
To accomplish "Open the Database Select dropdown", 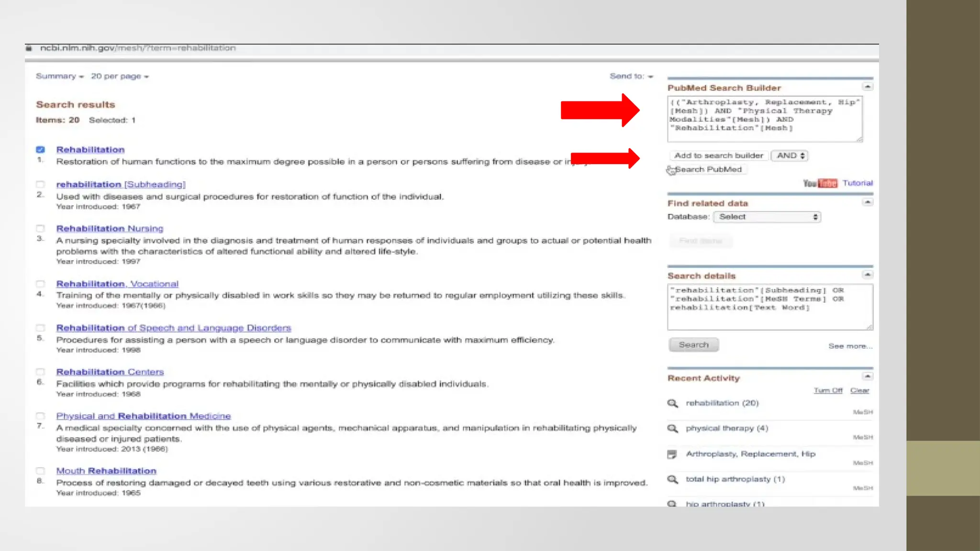I will point(767,217).
